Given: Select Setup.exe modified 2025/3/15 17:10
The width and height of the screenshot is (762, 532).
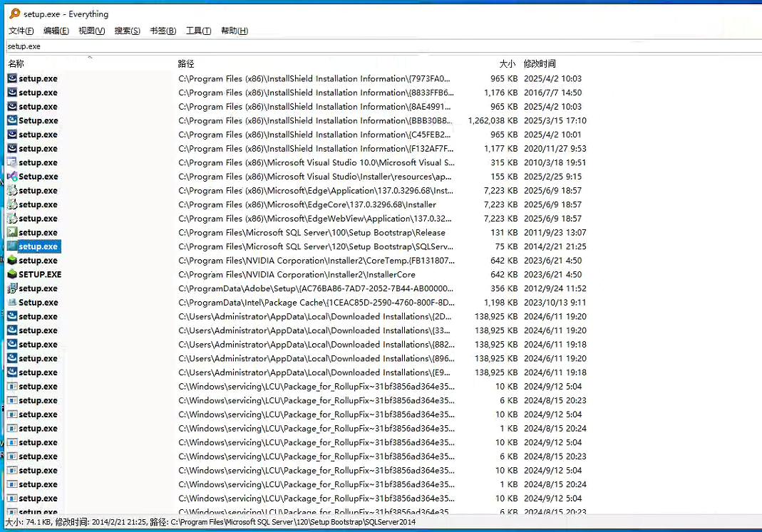Looking at the screenshot, I should tap(38, 120).
